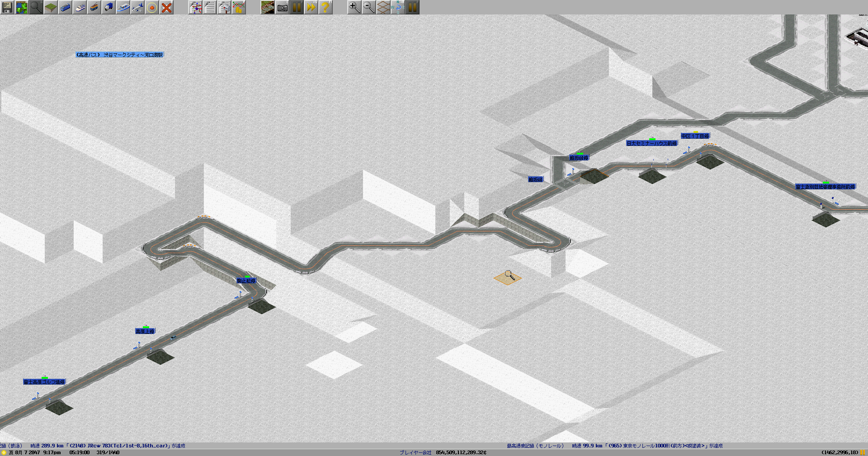Open the minimap window
The height and width of the screenshot is (456, 868).
click(22, 7)
